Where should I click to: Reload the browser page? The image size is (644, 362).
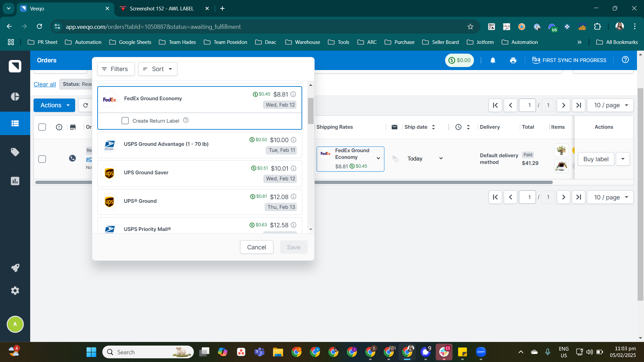tap(40, 26)
